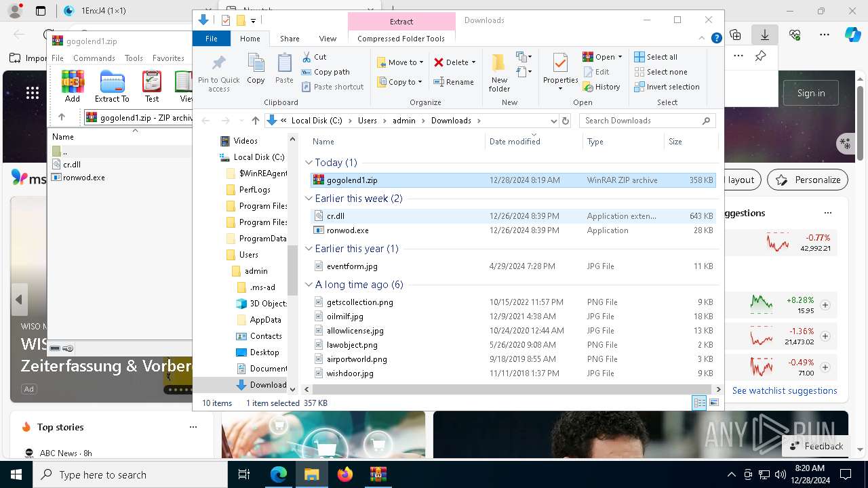This screenshot has width=868, height=488.
Task: Click Personalize button on MSN page
Action: [x=808, y=180]
